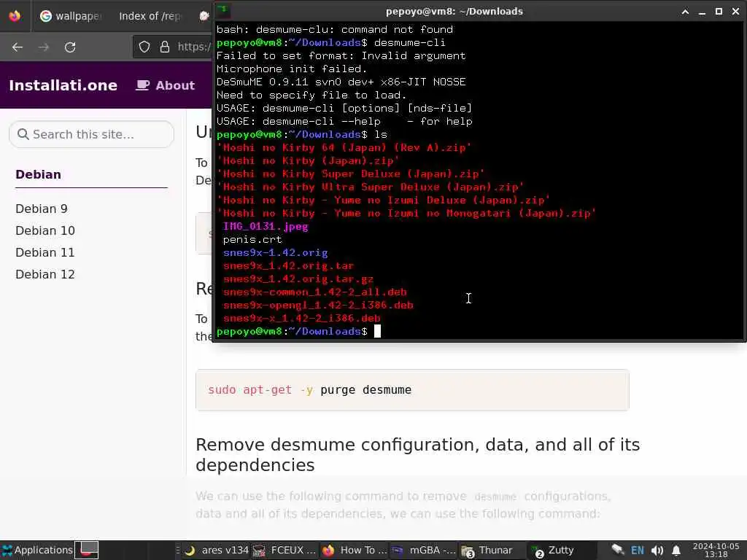Switch to the wallpaper Google tab
Screen dimensions: 747x560
[x=71, y=16]
